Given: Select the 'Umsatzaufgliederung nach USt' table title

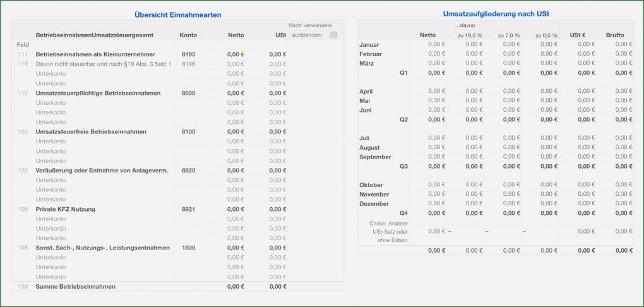Looking at the screenshot, I should (495, 13).
